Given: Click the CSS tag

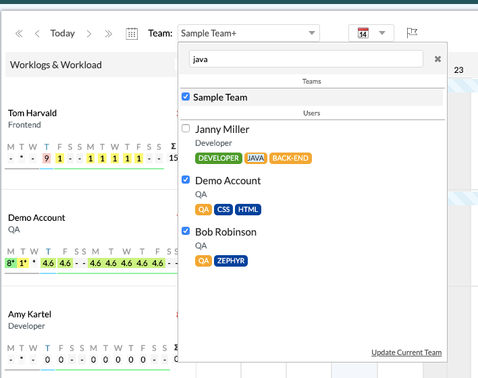Looking at the screenshot, I should (223, 209).
